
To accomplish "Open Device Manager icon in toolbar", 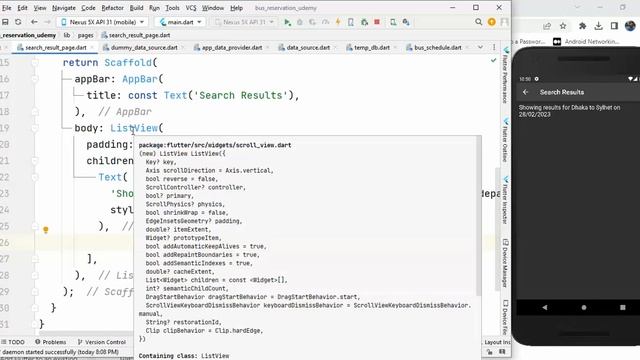I will [393, 22].
